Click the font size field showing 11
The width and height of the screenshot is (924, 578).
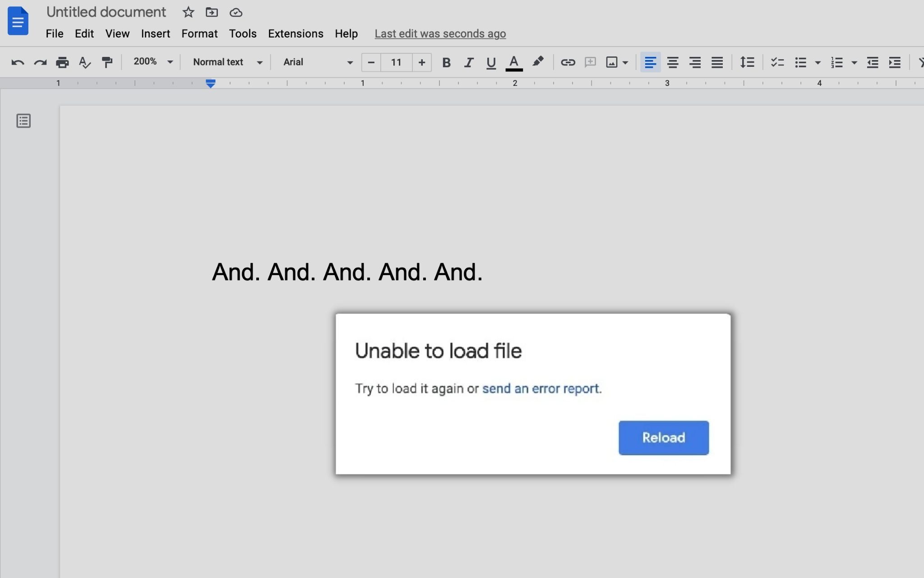[x=396, y=62]
